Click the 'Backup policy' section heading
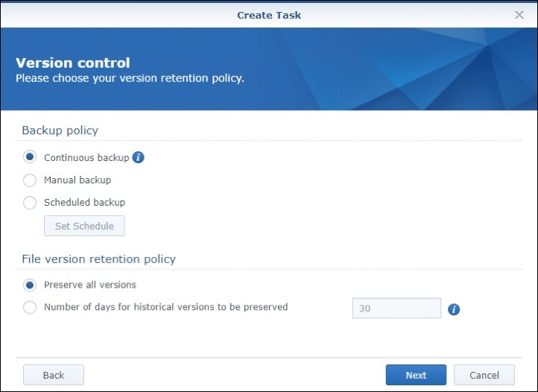This screenshot has width=538, height=392. tap(60, 130)
